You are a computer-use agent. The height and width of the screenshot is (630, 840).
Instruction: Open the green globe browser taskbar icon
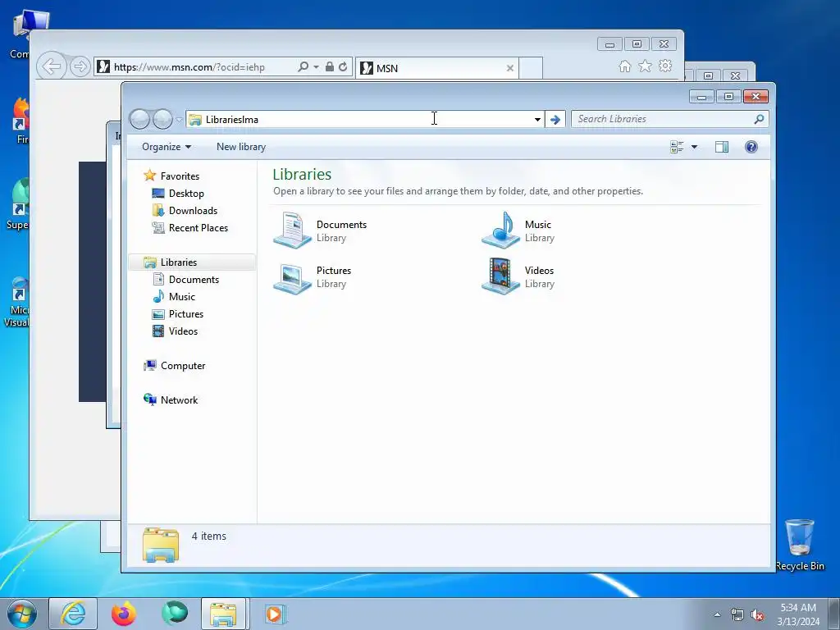175,614
